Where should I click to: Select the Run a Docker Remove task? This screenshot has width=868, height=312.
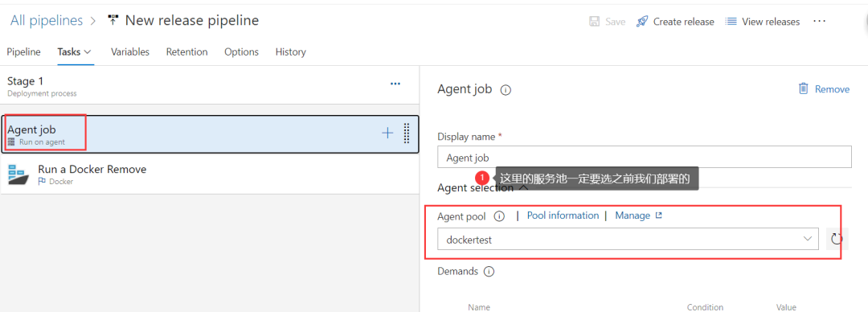[x=210, y=174]
